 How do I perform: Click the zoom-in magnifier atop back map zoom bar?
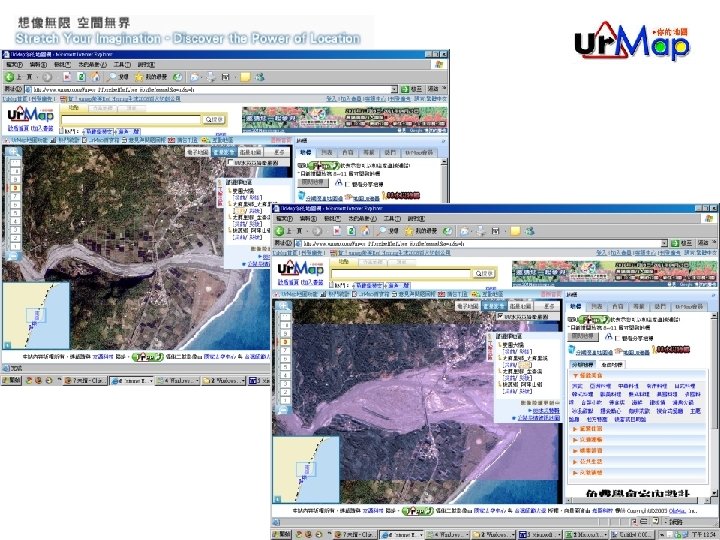coord(14,152)
